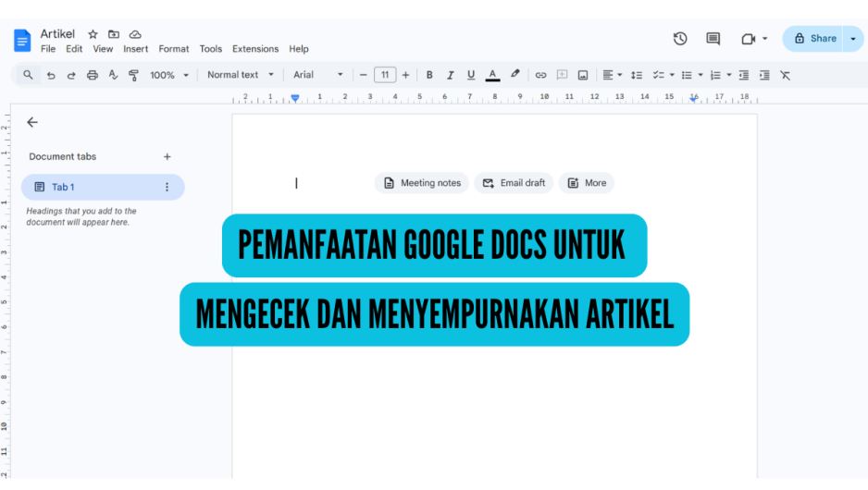Viewport: 868px width, 490px height.
Task: Expand the numbered list menu arrow
Action: 728,75
